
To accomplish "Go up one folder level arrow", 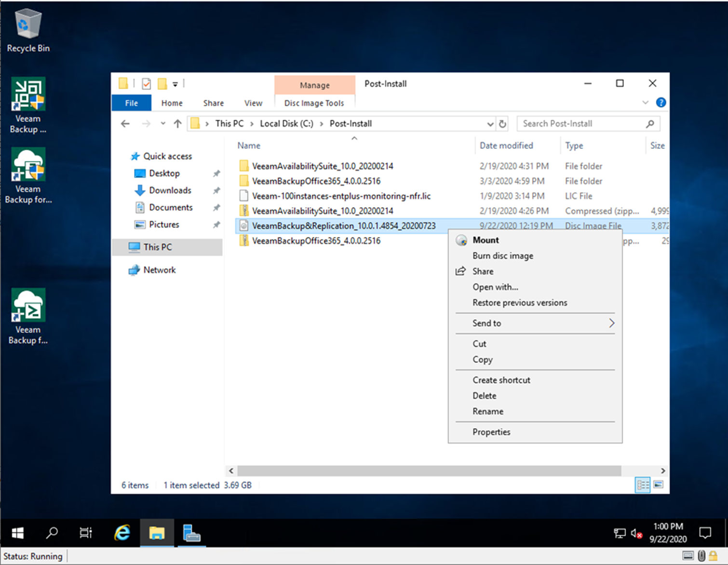I will coord(177,124).
